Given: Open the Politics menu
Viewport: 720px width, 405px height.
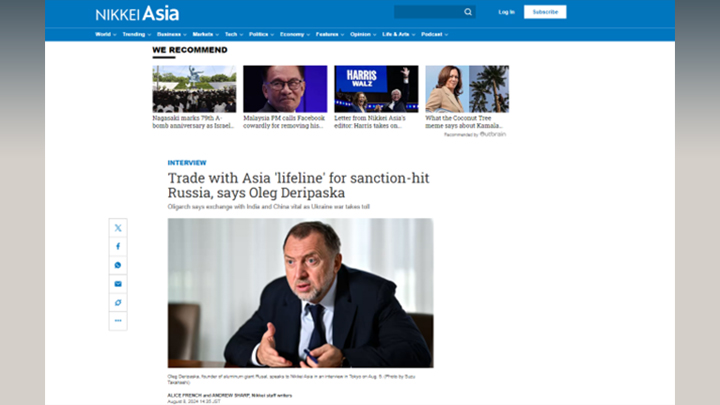Looking at the screenshot, I should 261,34.
